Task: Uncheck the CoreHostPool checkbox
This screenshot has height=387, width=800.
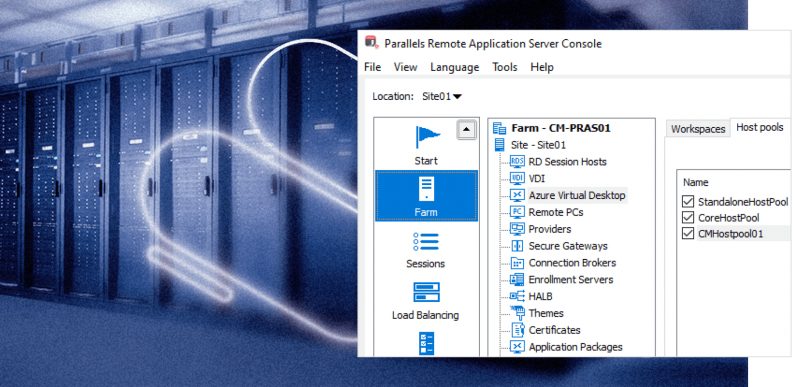Action: coord(688,218)
